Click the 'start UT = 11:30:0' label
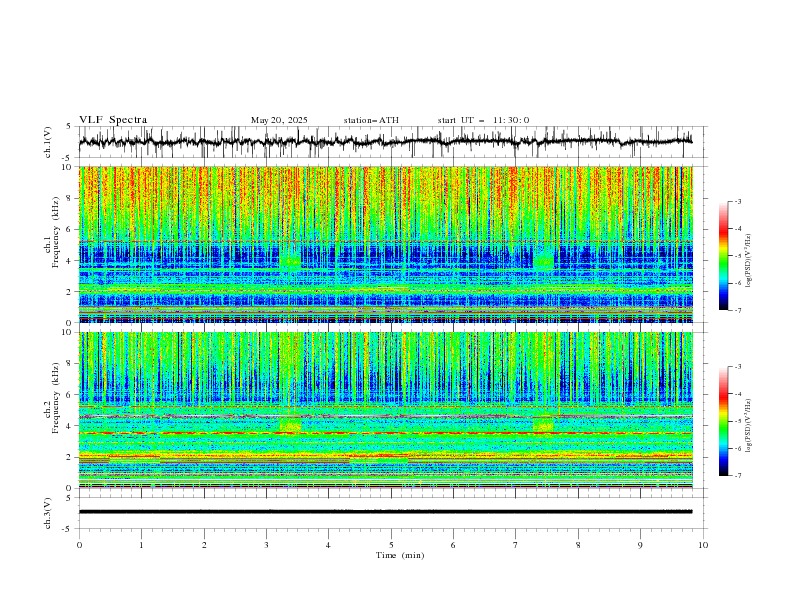792x612 pixels. pos(483,120)
